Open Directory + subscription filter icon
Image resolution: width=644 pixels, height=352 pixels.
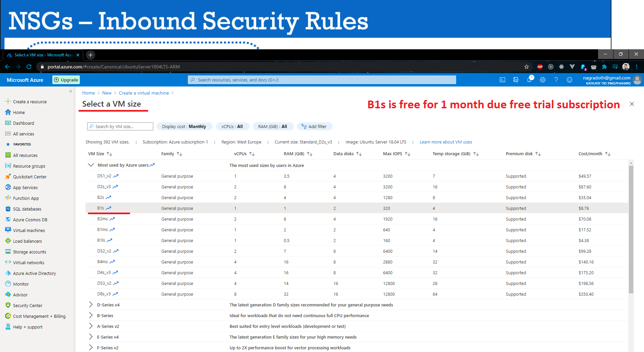coord(516,80)
